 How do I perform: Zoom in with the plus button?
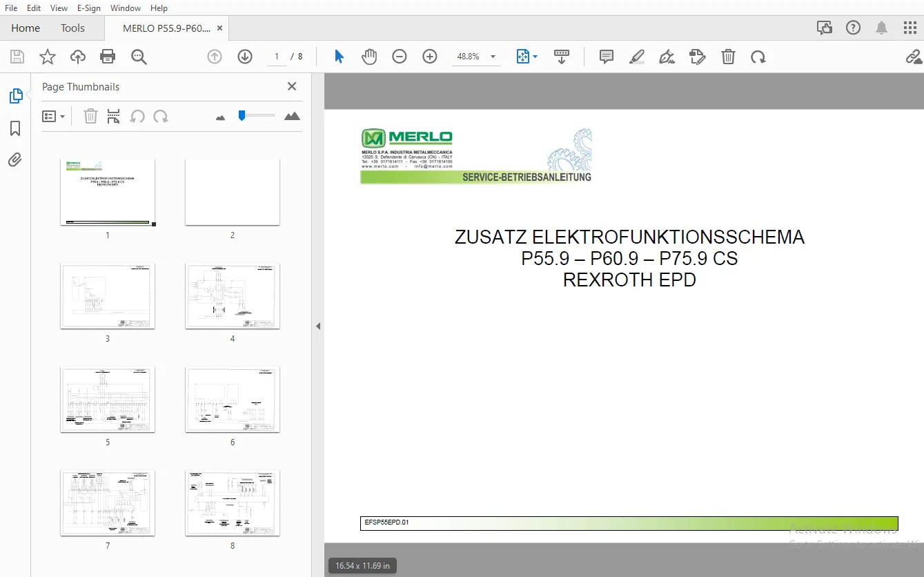pyautogui.click(x=430, y=57)
